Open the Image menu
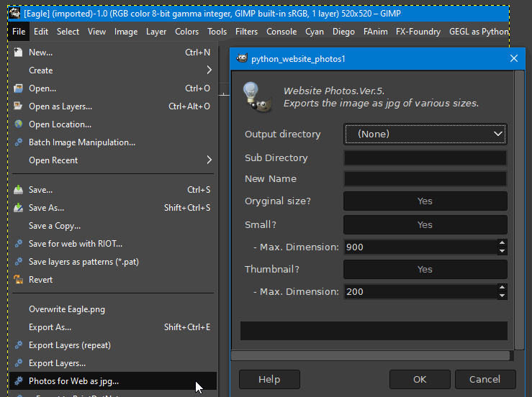Image resolution: width=532 pixels, height=397 pixels. tap(126, 32)
